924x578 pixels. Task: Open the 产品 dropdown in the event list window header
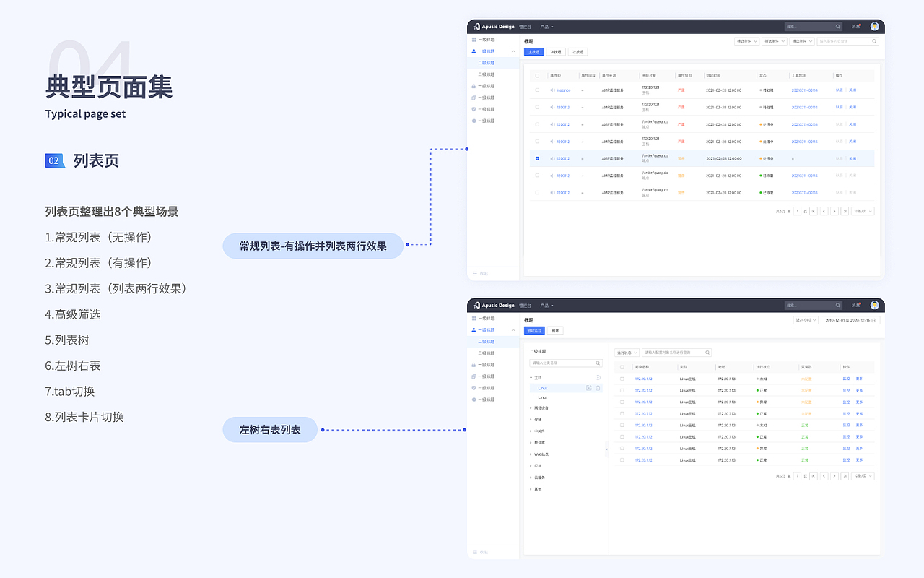(x=546, y=27)
